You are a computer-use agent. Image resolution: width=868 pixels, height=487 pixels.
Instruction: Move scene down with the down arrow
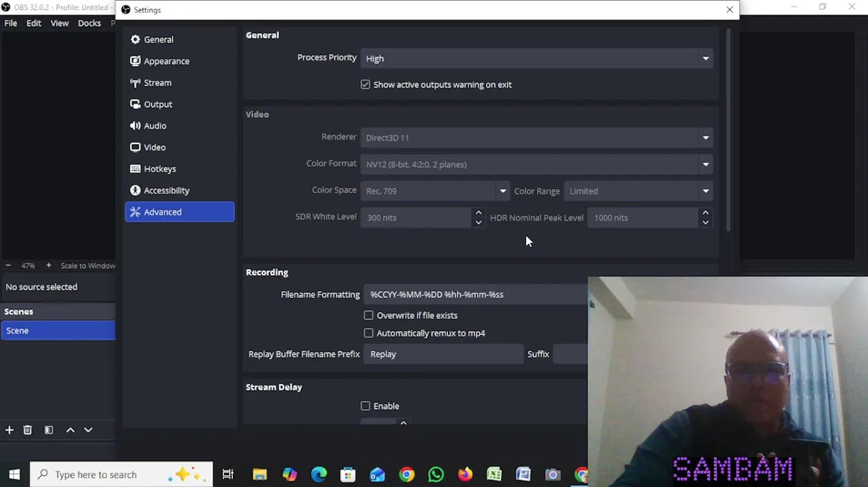(88, 430)
